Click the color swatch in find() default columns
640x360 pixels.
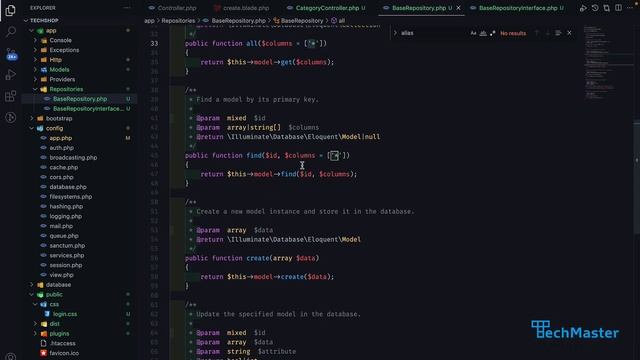[x=334, y=156]
